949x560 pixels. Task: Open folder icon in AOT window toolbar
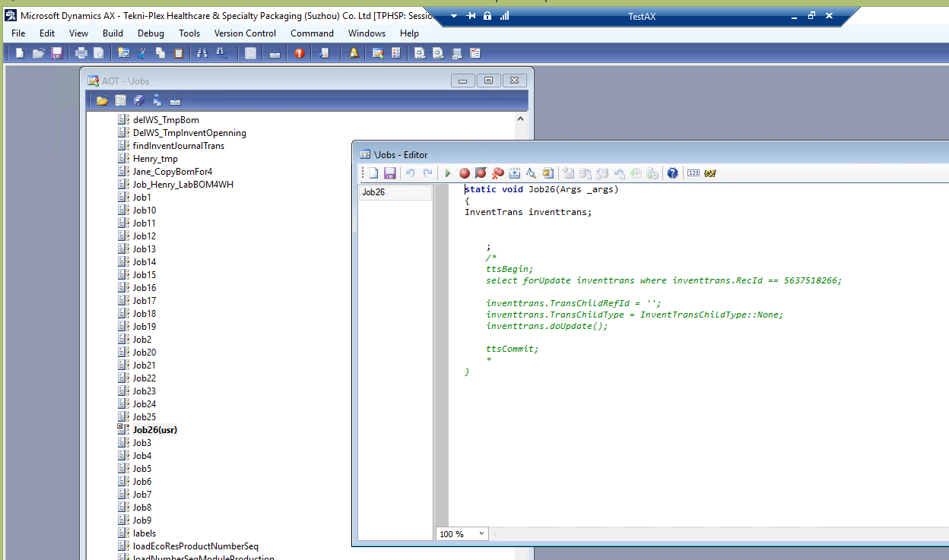(102, 100)
